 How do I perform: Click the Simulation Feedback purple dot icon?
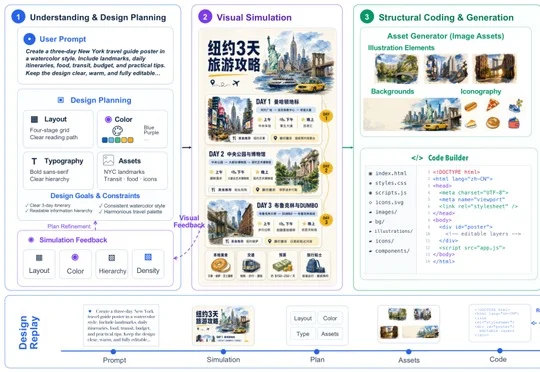click(31, 240)
